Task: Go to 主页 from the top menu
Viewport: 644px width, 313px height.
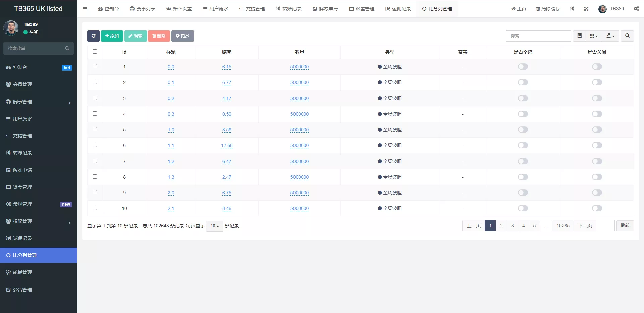Action: pyautogui.click(x=518, y=9)
